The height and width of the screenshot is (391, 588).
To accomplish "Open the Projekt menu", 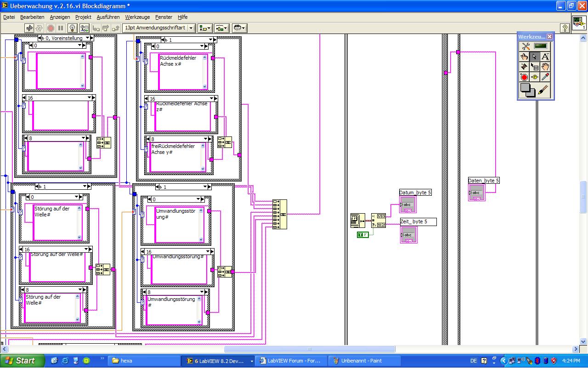I will point(83,17).
